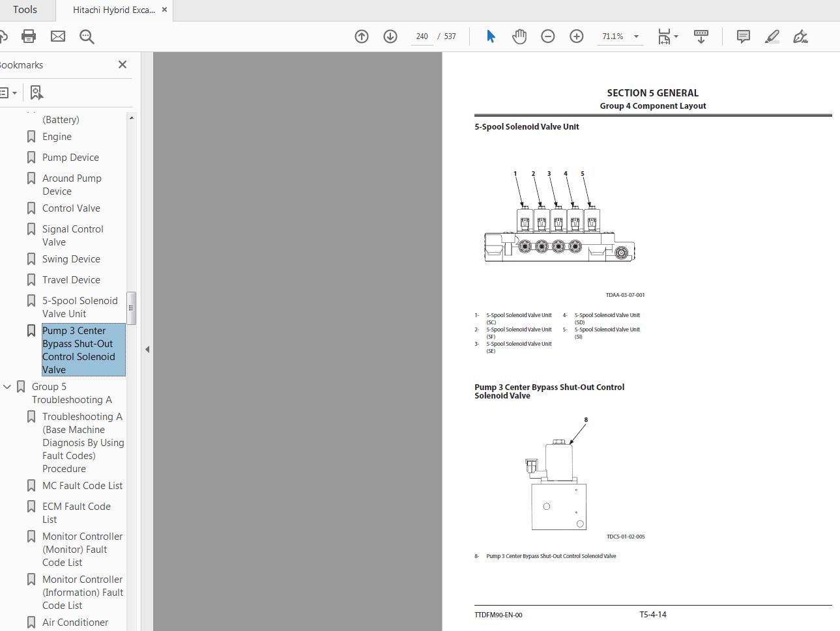Send file by email icon
The height and width of the screenshot is (631, 840).
[x=58, y=36]
